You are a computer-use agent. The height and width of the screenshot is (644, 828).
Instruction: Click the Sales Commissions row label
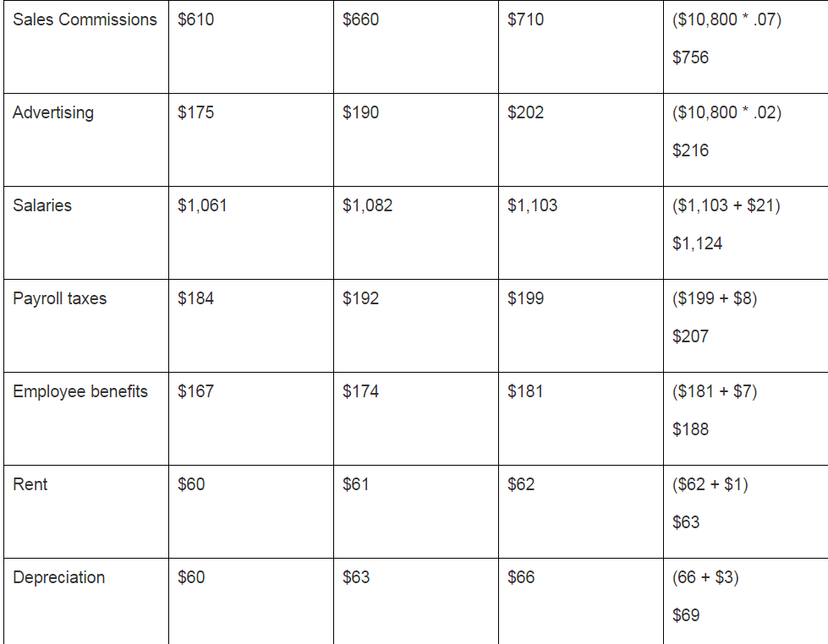tap(85, 19)
